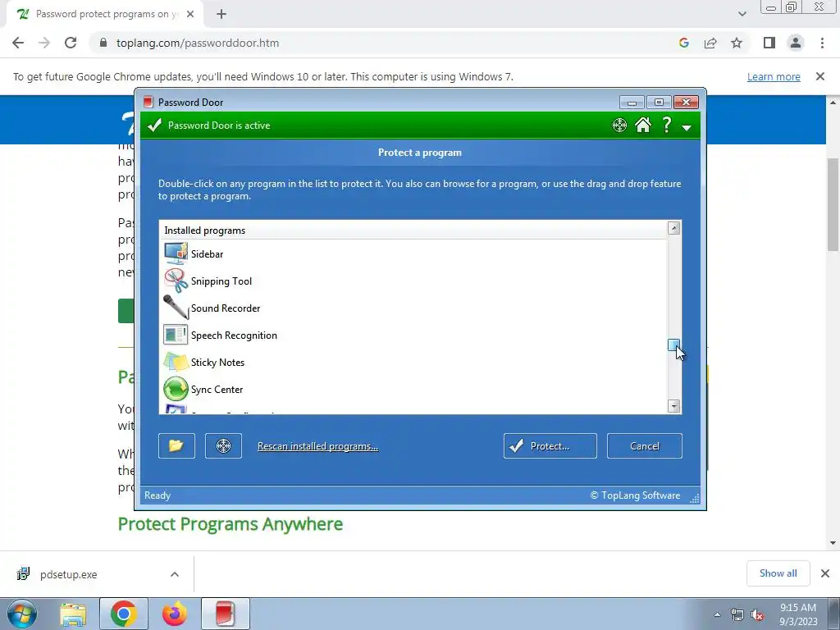The width and height of the screenshot is (840, 630).
Task: Select 'Sticky Notes' list entry text
Action: [217, 362]
